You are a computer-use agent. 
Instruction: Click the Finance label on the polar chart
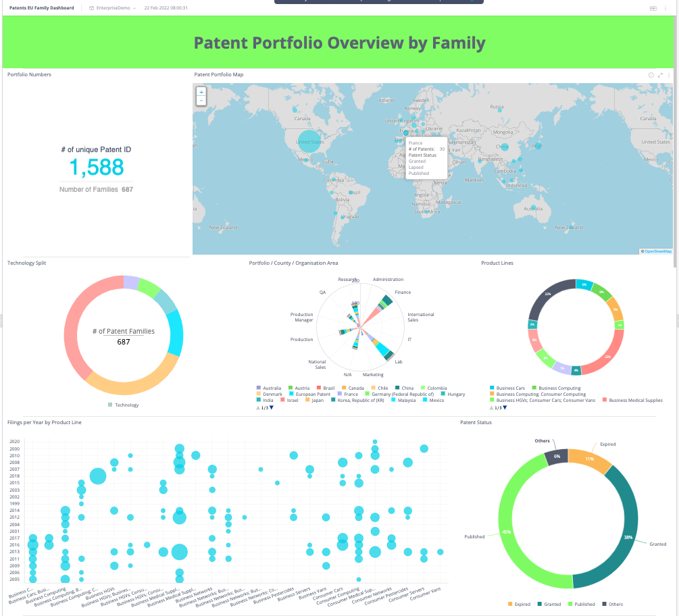click(403, 292)
